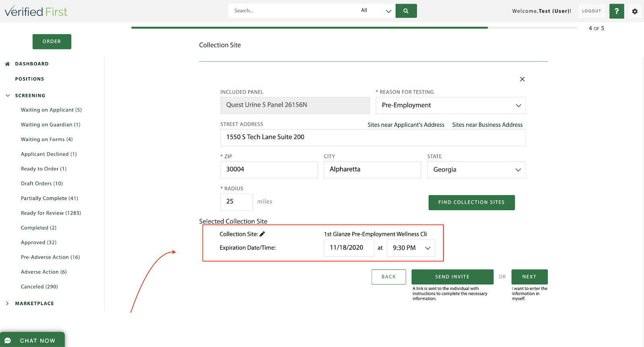The image size is (644, 347).
Task: Click the Chat Now speech bubble icon
Action: 8,341
